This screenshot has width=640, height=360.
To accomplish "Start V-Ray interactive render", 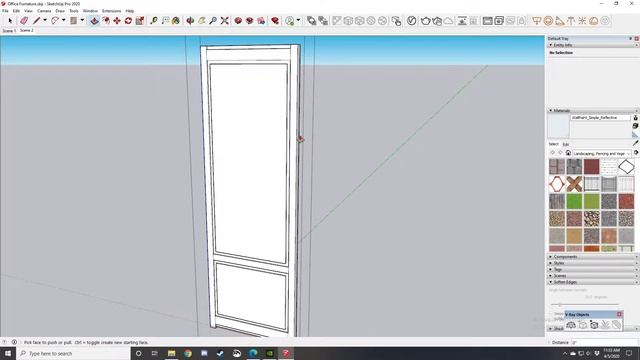I will [437, 20].
